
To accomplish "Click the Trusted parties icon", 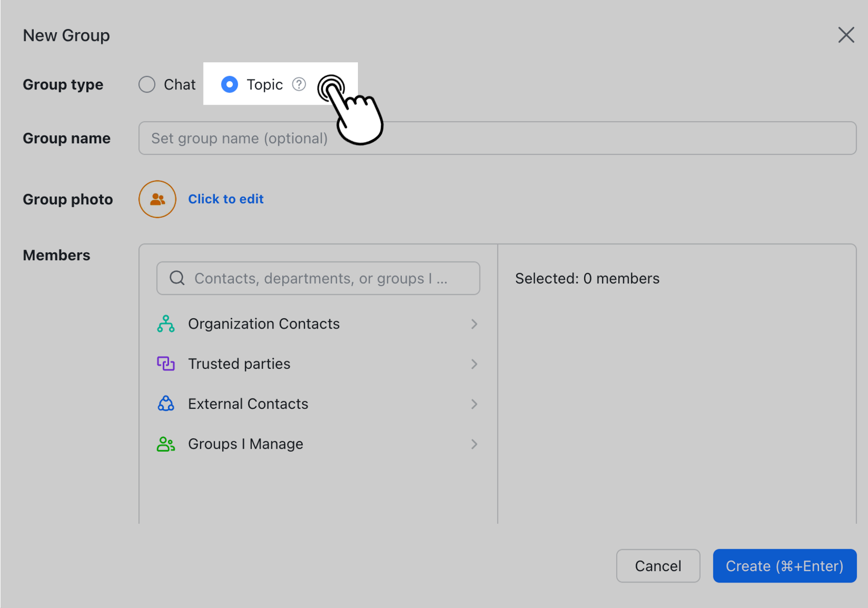I will point(165,364).
